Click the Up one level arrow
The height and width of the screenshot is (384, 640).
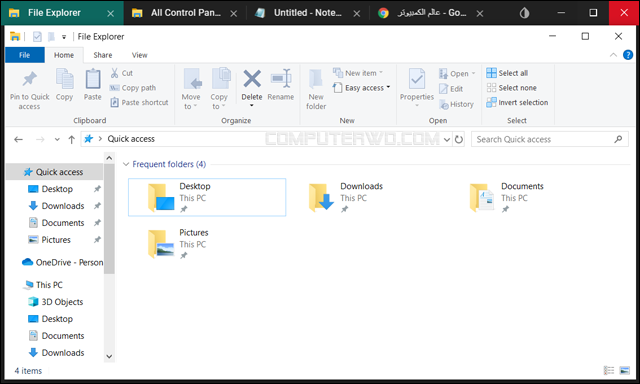(x=71, y=140)
